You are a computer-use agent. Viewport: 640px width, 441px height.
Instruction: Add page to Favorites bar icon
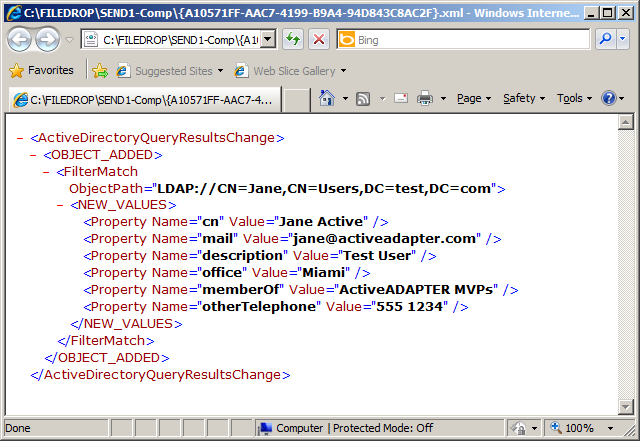(x=100, y=71)
